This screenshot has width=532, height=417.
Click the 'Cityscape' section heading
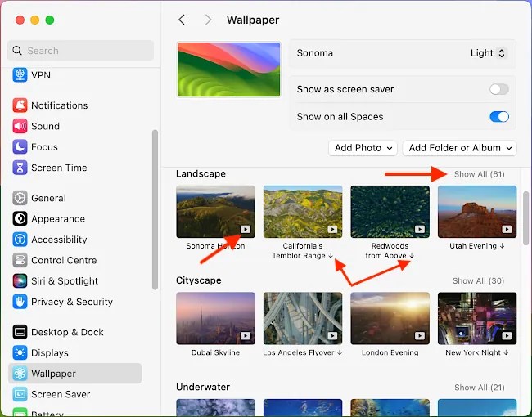(x=199, y=280)
